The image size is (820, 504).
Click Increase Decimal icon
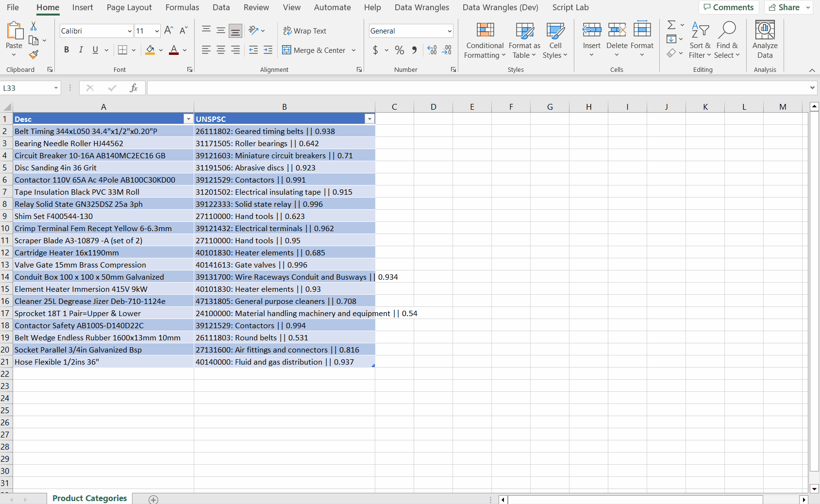point(432,50)
